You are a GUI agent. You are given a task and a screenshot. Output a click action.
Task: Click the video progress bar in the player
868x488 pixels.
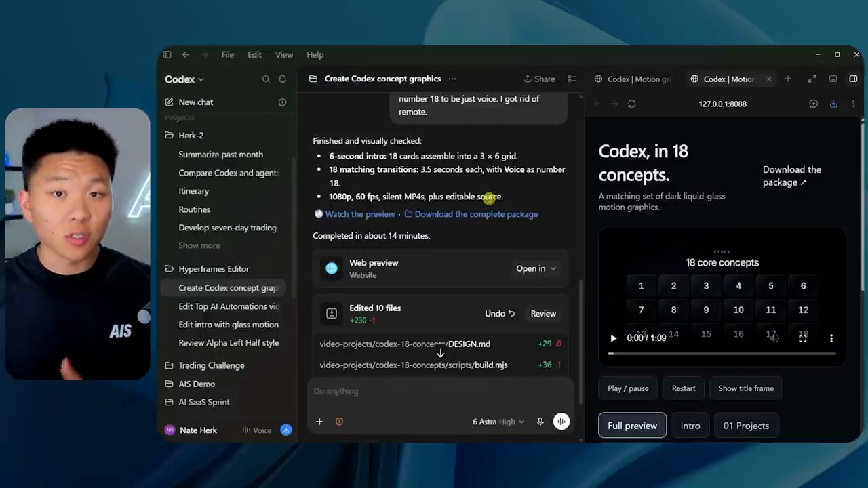coord(722,354)
